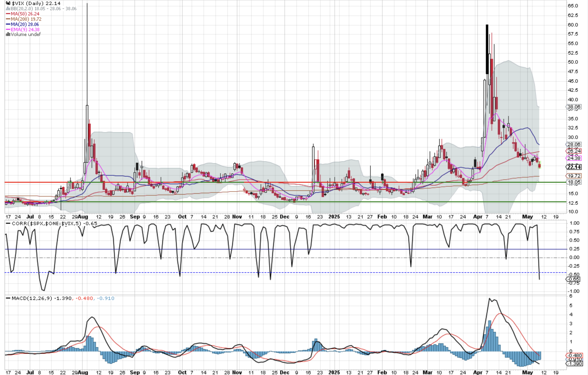The image size is (588, 375).
Task: Click the 22.14 current price tag on axis
Action: 574,167
